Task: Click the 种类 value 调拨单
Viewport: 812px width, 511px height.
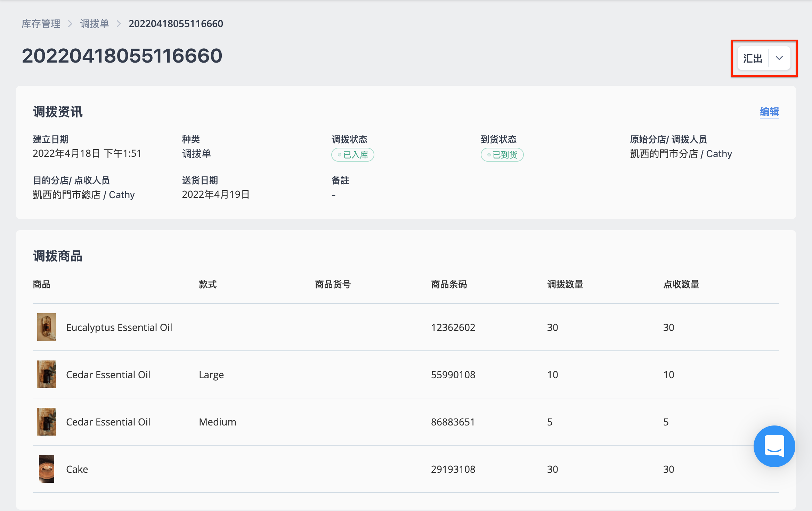Action: (196, 154)
